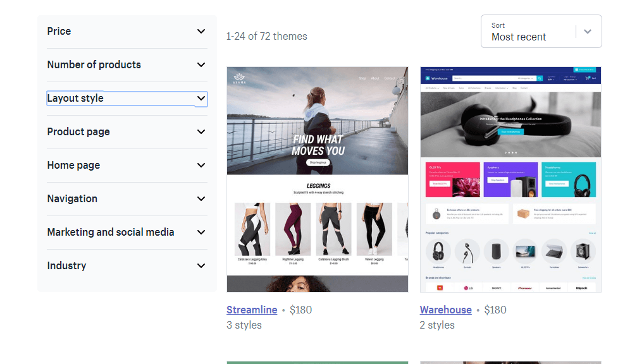Screen dimensions: 637x364
Task: Click the Warehouse theme preview image
Action: [510, 179]
